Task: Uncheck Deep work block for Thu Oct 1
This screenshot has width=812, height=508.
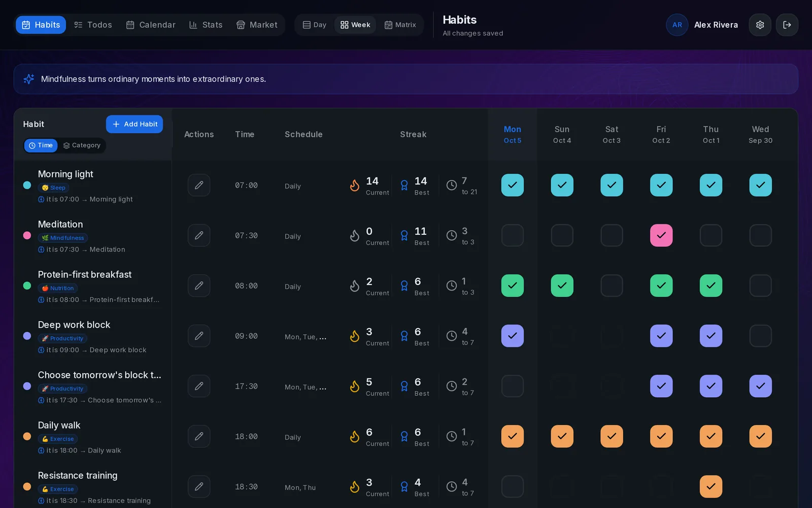Action: click(x=711, y=336)
